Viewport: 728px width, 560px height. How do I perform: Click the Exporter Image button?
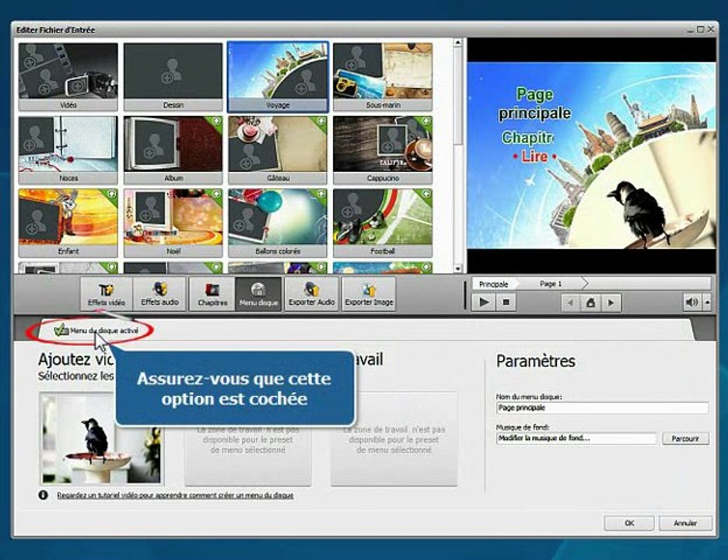click(x=369, y=294)
